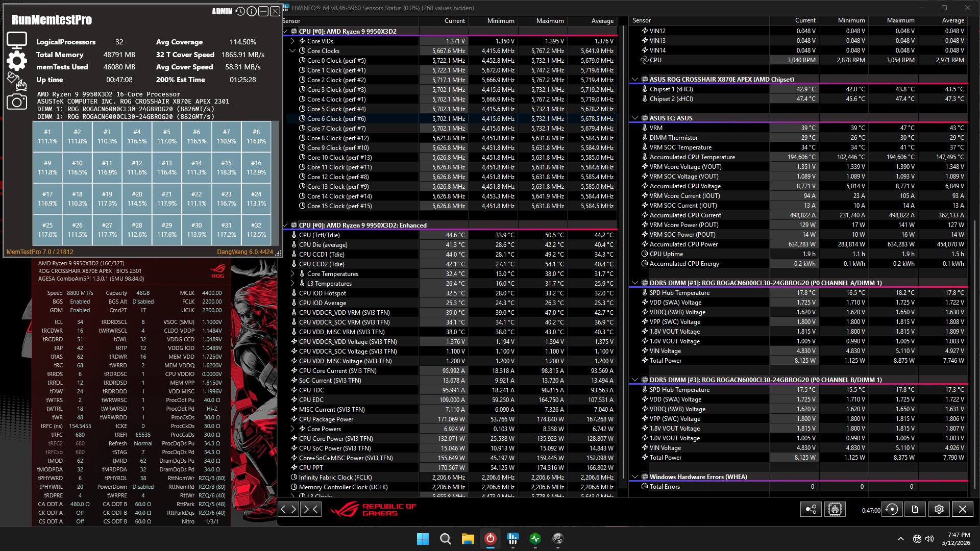Click the Sensor column header in right pane

point(699,20)
